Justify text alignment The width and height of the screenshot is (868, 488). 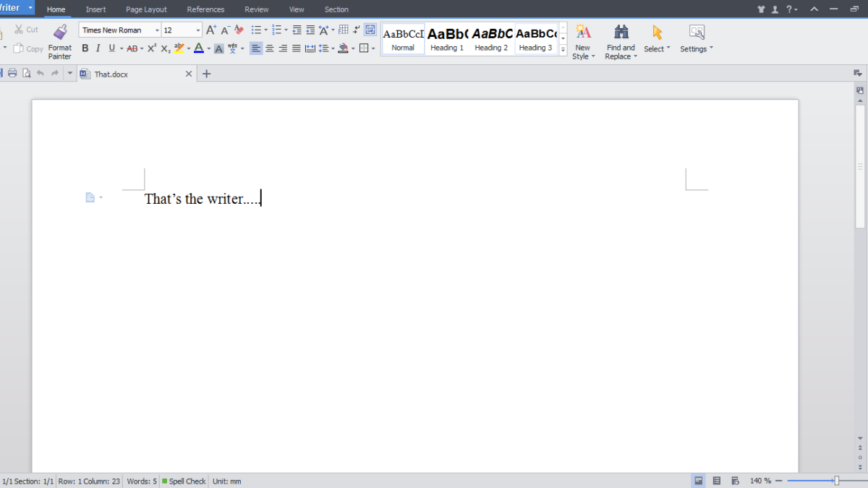(297, 48)
